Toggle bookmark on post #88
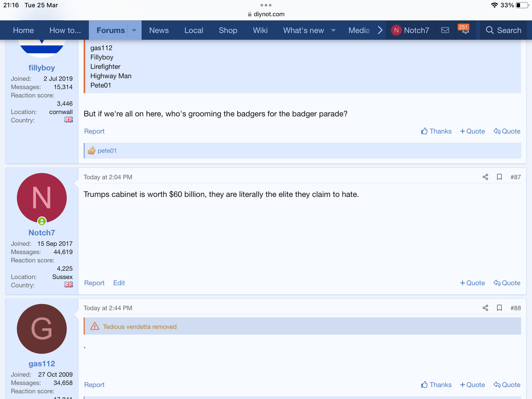Viewport: 532px width, 399px height. point(499,308)
